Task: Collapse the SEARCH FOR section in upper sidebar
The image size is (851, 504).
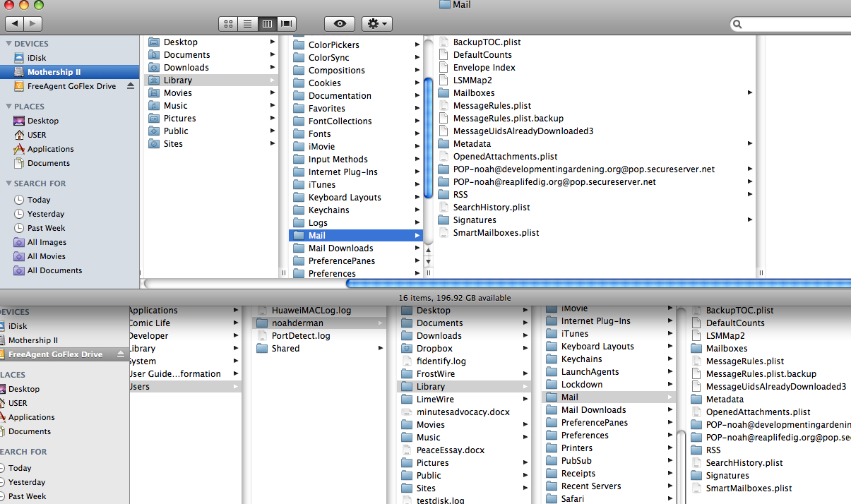Action: coord(8,184)
